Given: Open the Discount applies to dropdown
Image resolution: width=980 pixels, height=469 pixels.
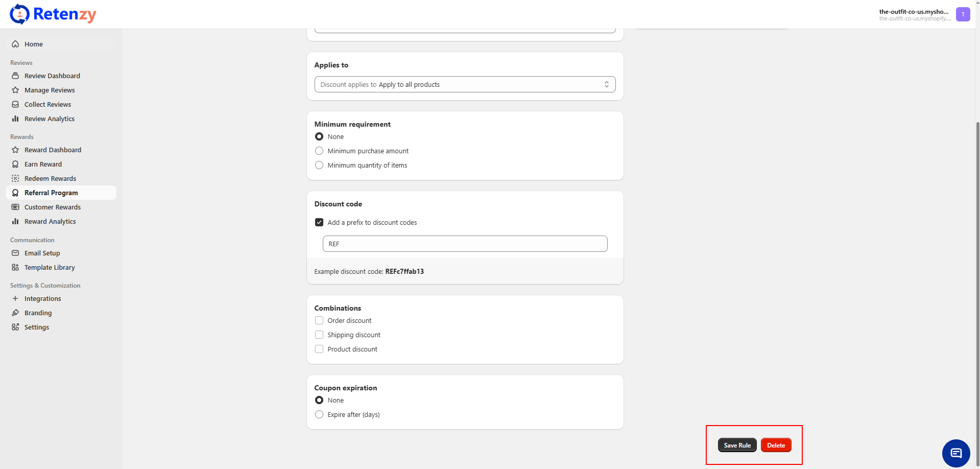Looking at the screenshot, I should 465,84.
